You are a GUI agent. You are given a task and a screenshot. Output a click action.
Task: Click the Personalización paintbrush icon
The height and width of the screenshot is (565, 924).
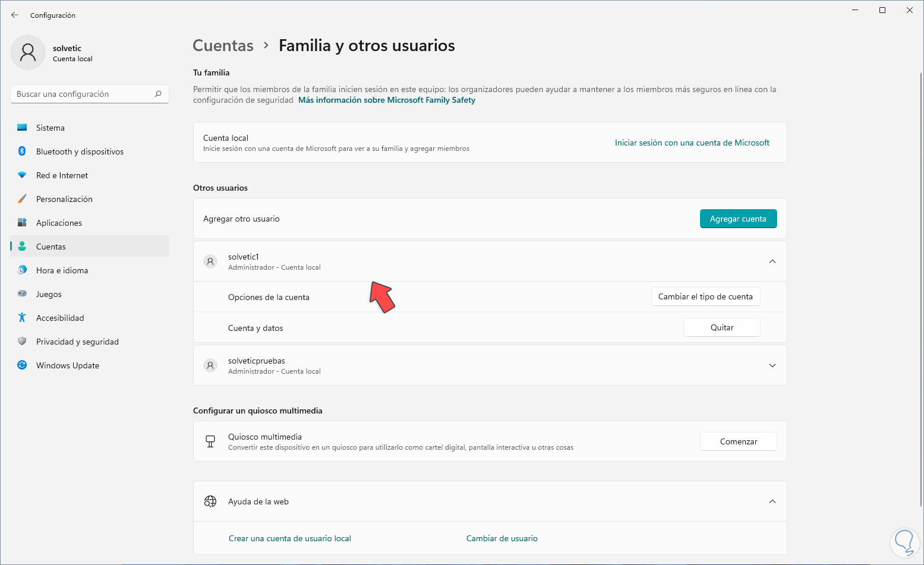pos(22,199)
